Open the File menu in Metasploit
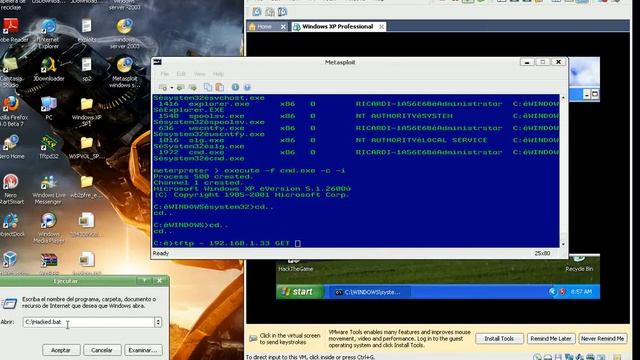The width and height of the screenshot is (640, 360). 164,74
